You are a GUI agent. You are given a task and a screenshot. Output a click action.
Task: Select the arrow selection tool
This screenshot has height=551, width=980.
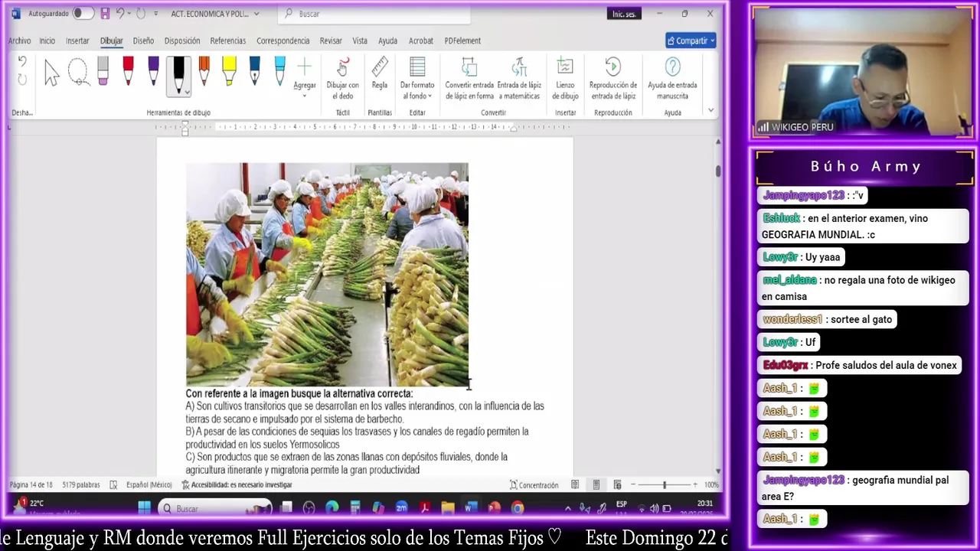[51, 73]
